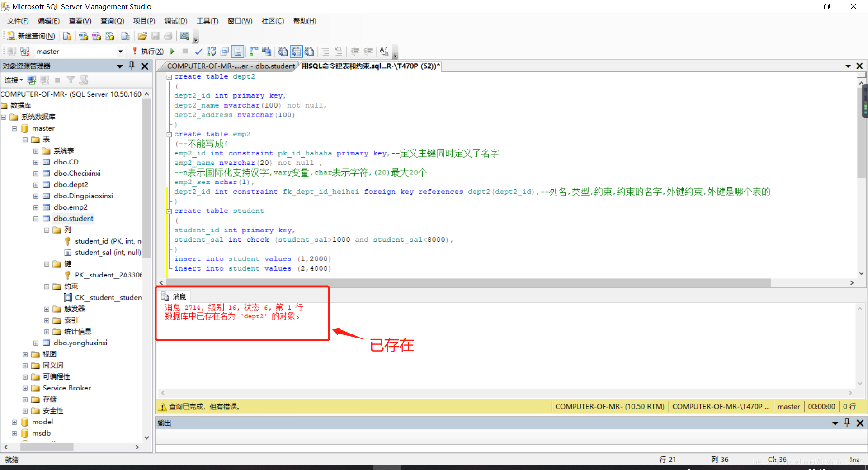
Task: Start debugging with the green play icon
Action: tap(172, 52)
